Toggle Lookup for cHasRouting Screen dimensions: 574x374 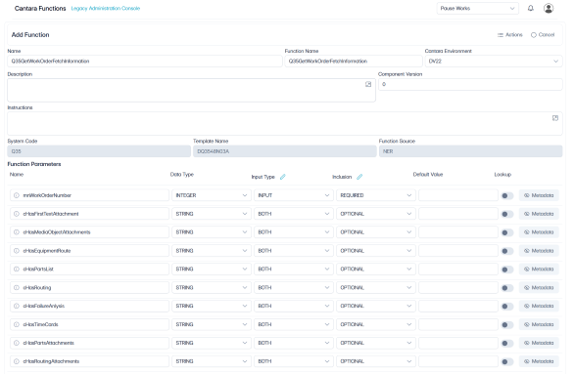tap(507, 288)
